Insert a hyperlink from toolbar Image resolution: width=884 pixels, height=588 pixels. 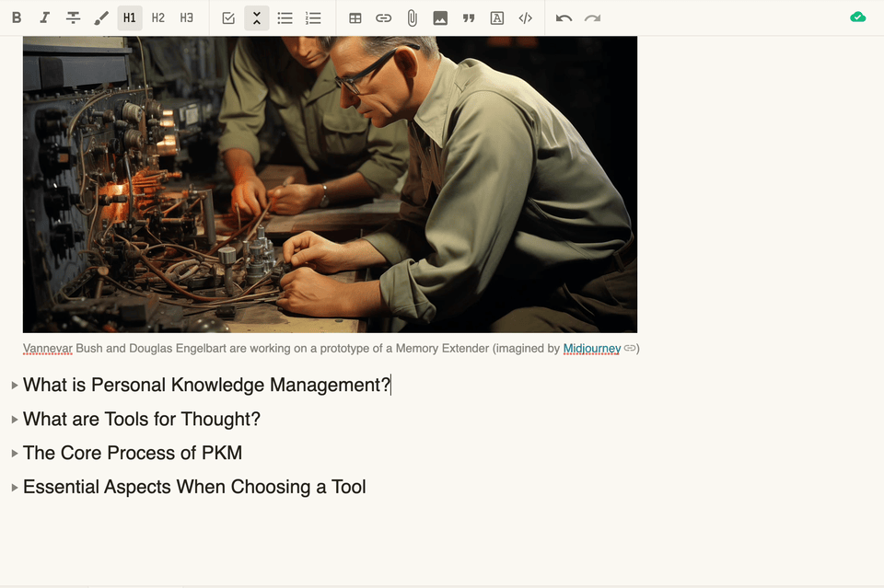tap(383, 18)
